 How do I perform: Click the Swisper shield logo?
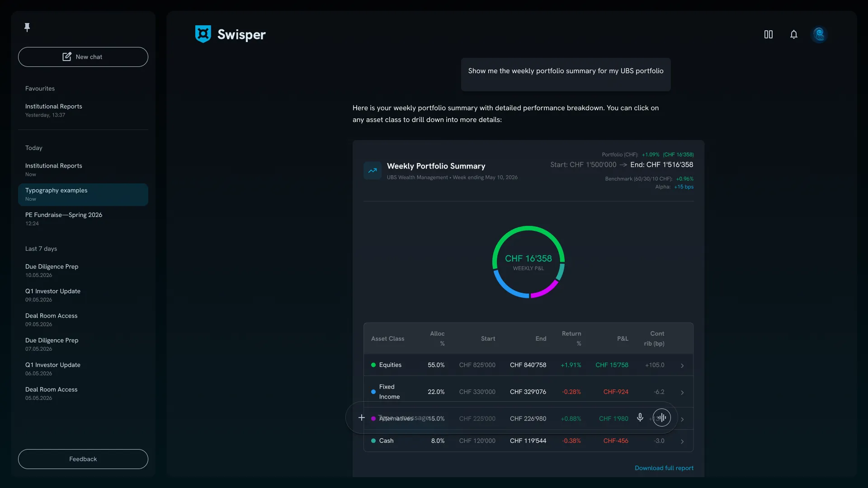[x=203, y=34]
